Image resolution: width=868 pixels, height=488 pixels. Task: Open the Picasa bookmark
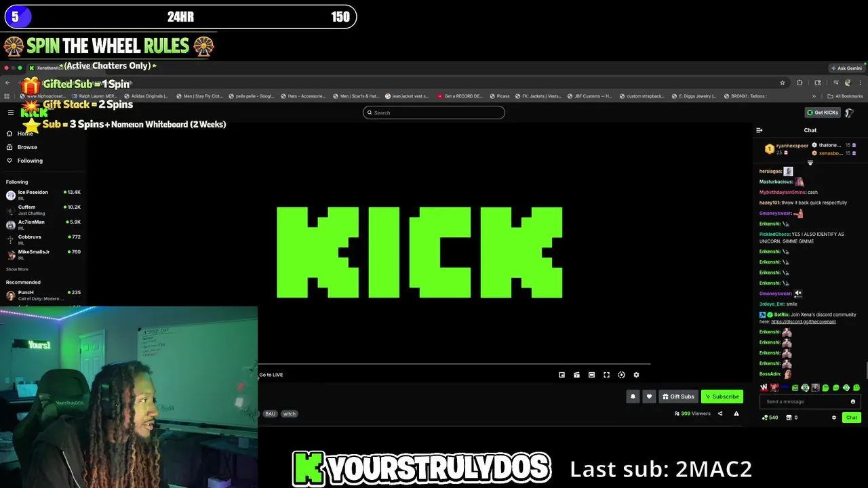pos(499,96)
